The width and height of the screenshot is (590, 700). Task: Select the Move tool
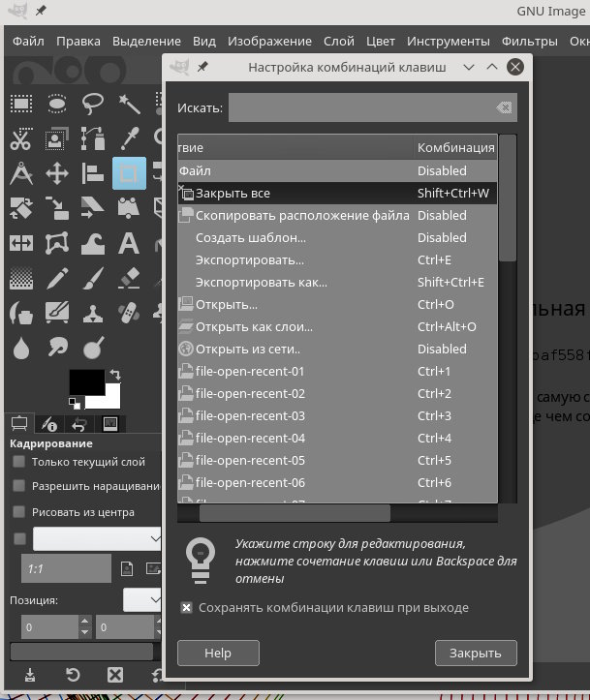(57, 173)
